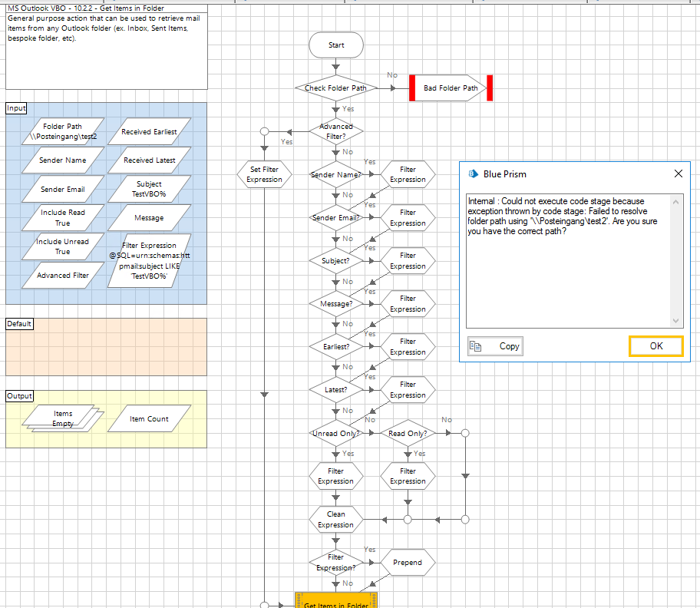Viewport: 700px width, 608px height.
Task: Select the Message data item
Action: pyautogui.click(x=149, y=218)
